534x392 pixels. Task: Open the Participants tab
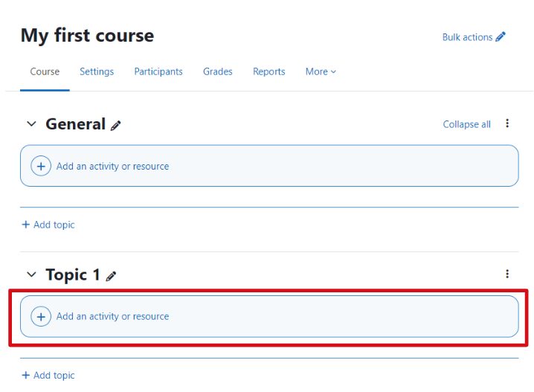[158, 71]
